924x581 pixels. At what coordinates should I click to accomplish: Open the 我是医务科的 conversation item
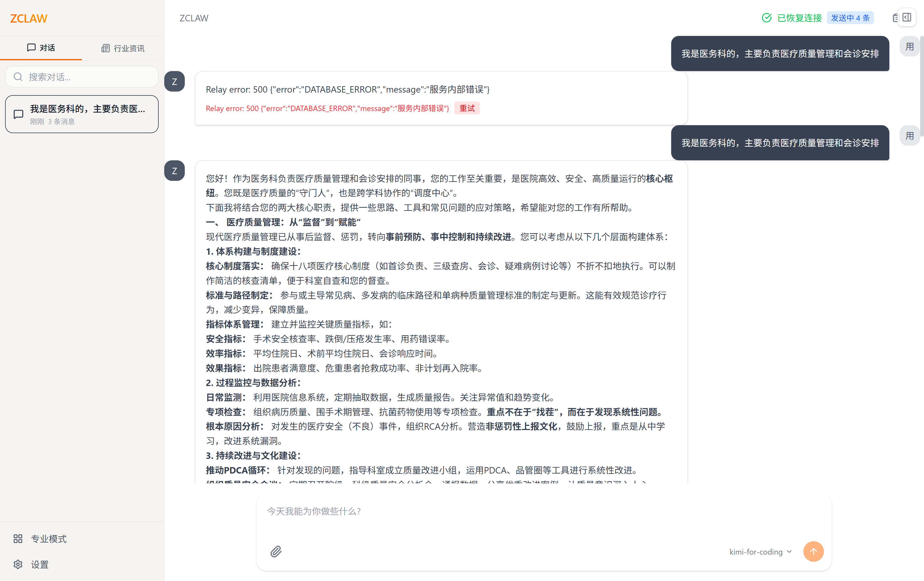coord(82,114)
